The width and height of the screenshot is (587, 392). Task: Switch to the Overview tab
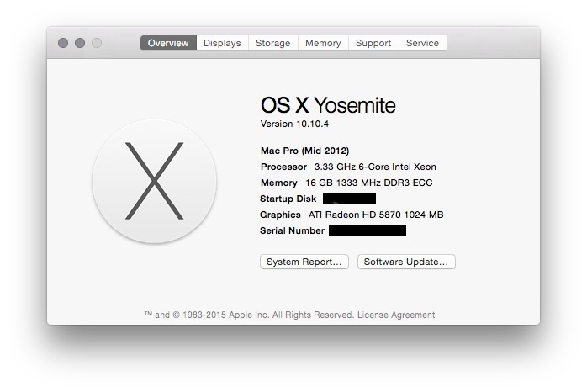[168, 43]
